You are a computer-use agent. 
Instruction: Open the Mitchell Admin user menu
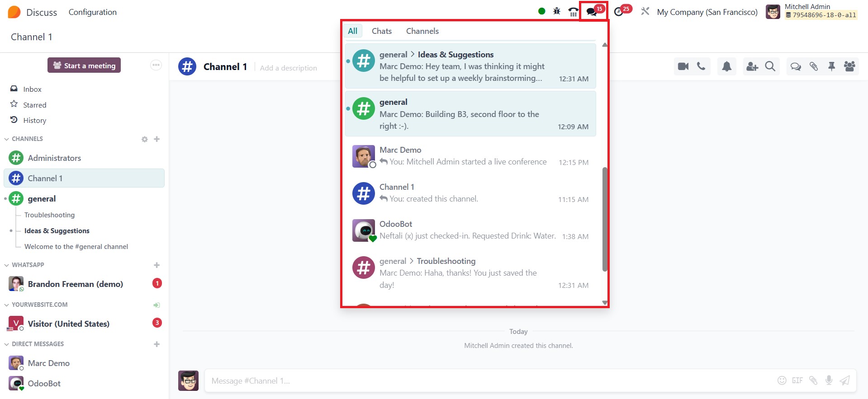pyautogui.click(x=811, y=11)
